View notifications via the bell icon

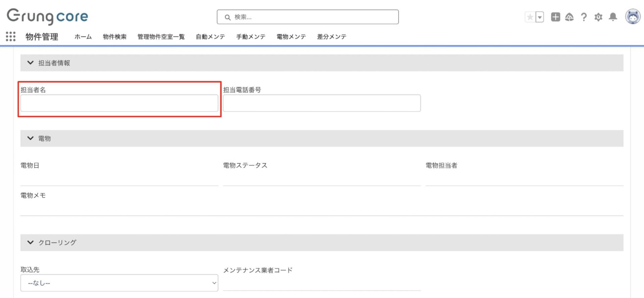click(613, 17)
